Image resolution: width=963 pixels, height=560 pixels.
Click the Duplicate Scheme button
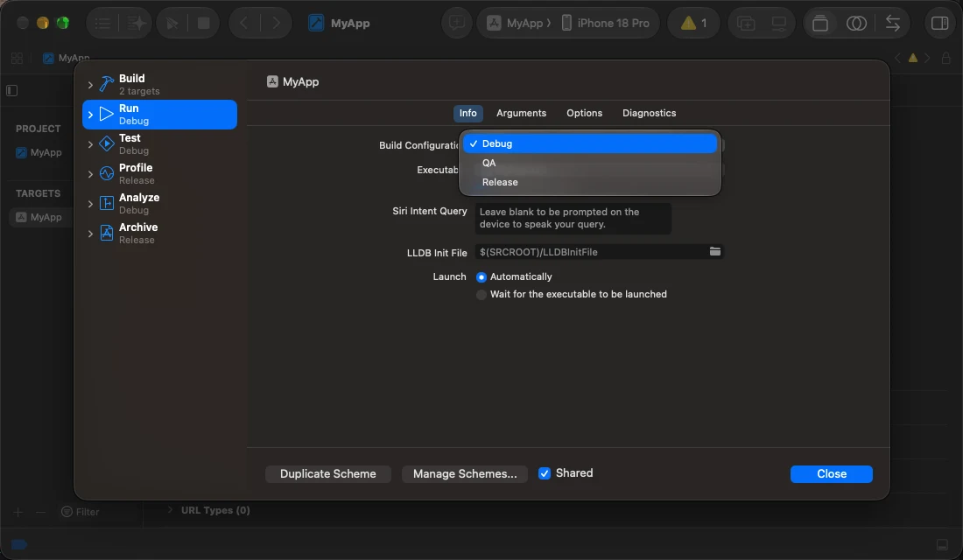(x=328, y=474)
